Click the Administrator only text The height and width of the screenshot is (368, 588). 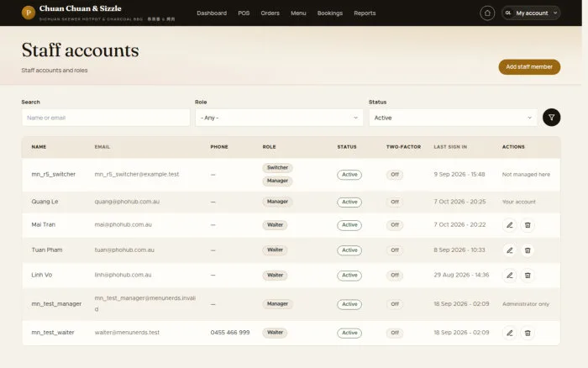[526, 304]
